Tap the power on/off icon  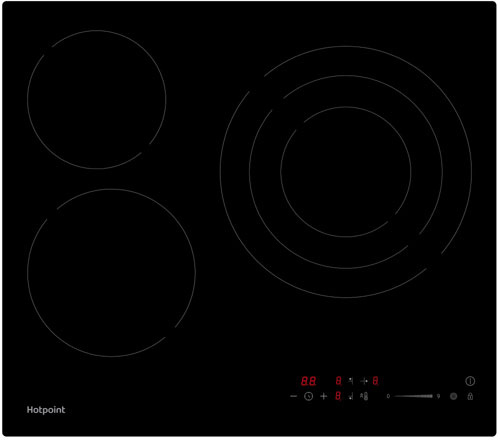(470, 381)
